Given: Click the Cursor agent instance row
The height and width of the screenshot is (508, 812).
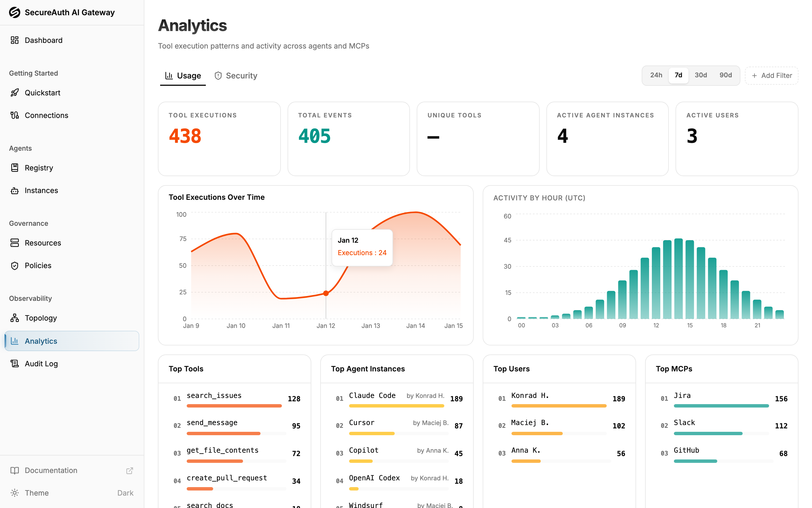Looking at the screenshot, I should click(x=397, y=427).
